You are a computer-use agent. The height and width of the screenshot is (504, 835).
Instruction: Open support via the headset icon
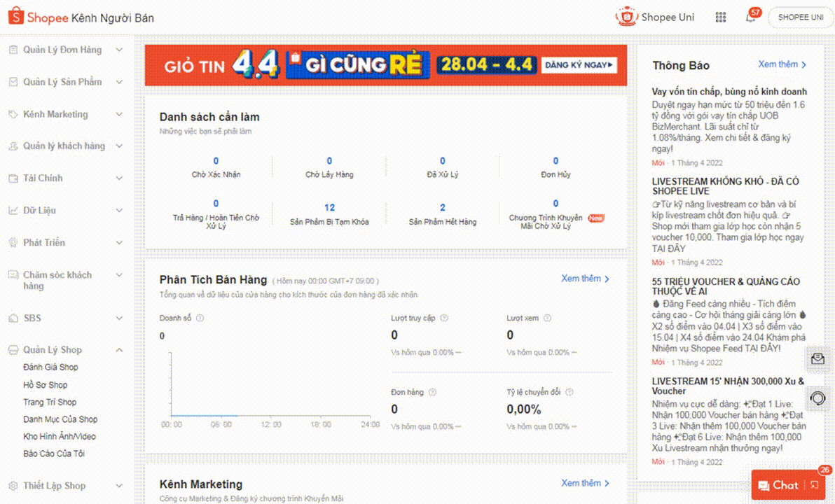(817, 398)
